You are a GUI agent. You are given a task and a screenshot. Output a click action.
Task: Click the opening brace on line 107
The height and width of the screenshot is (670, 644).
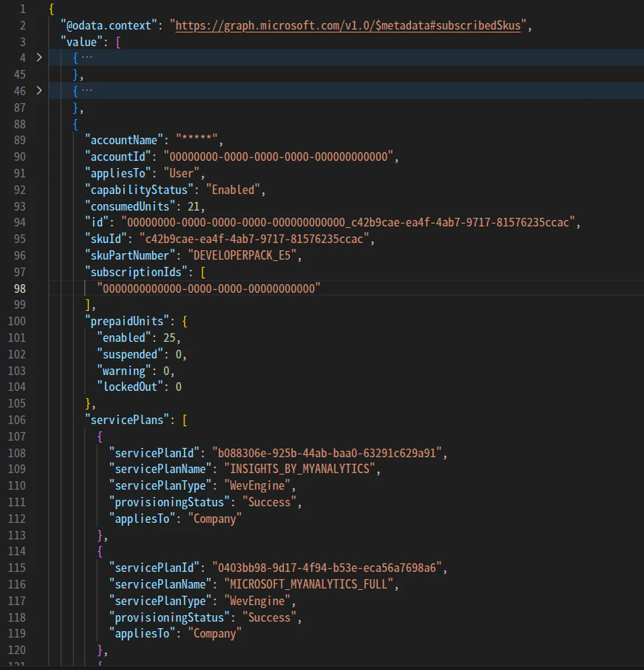pos(100,437)
